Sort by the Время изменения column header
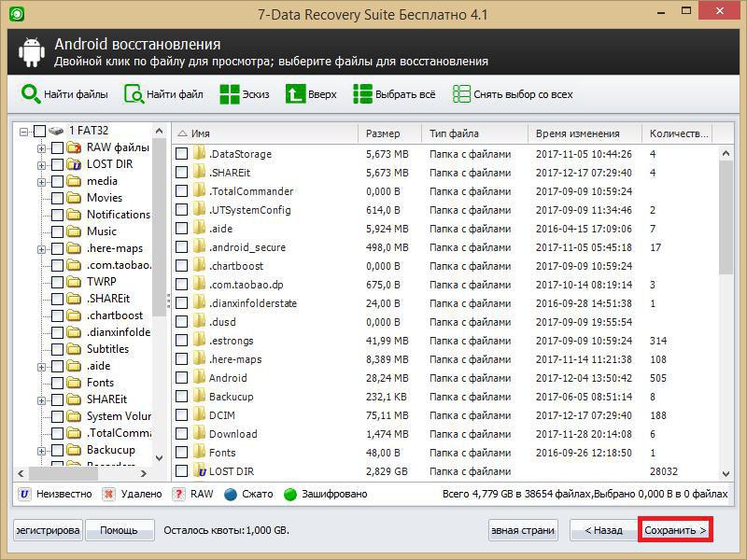The height and width of the screenshot is (560, 747). pos(585,133)
